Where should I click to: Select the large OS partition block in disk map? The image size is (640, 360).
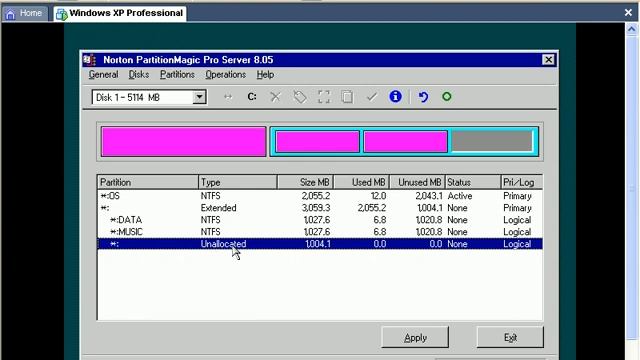click(x=184, y=142)
